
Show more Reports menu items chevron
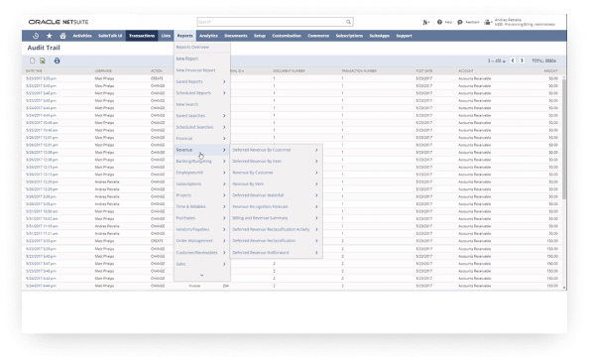click(201, 275)
